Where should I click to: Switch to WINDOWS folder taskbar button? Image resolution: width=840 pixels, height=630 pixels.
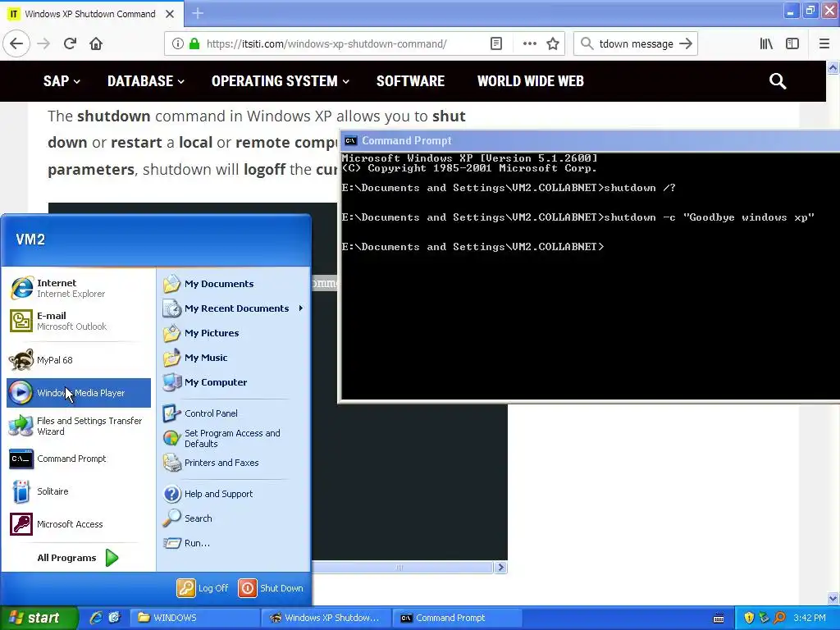pyautogui.click(x=195, y=618)
